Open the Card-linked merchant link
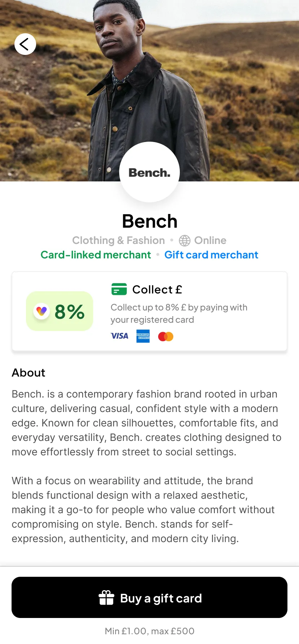 coord(96,255)
